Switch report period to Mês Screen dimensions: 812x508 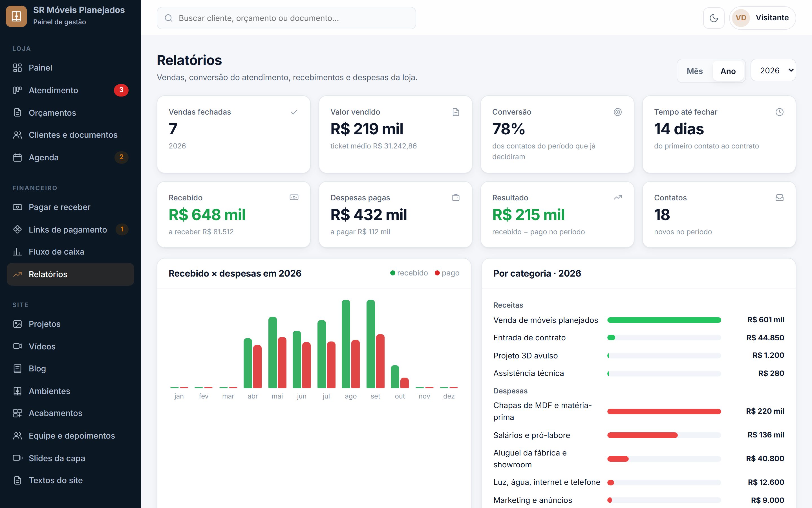[x=694, y=71]
